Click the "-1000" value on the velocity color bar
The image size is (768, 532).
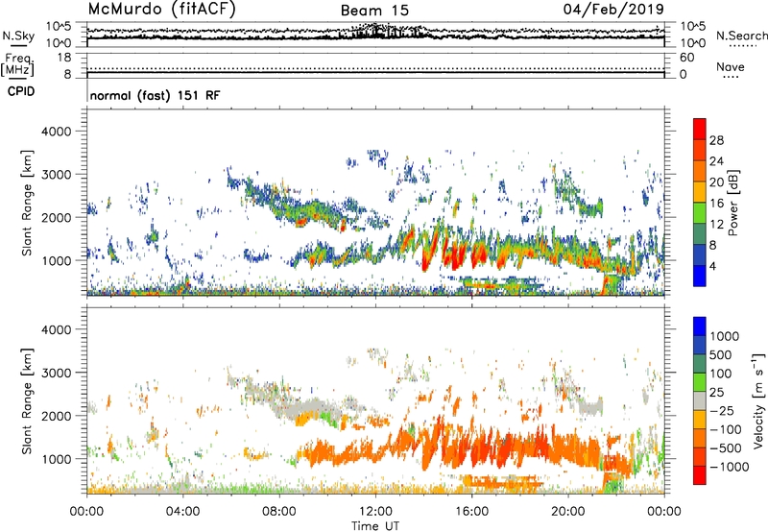(730, 467)
